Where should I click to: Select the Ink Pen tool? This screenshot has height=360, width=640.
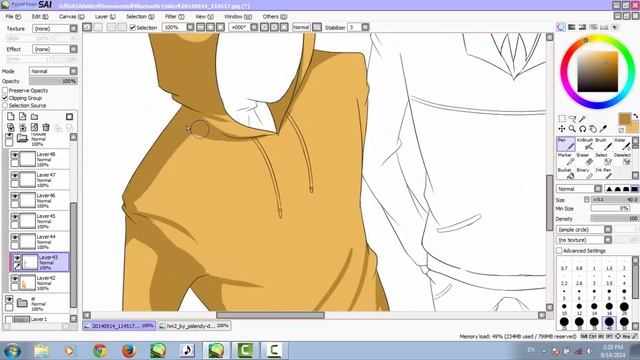pyautogui.click(x=603, y=174)
